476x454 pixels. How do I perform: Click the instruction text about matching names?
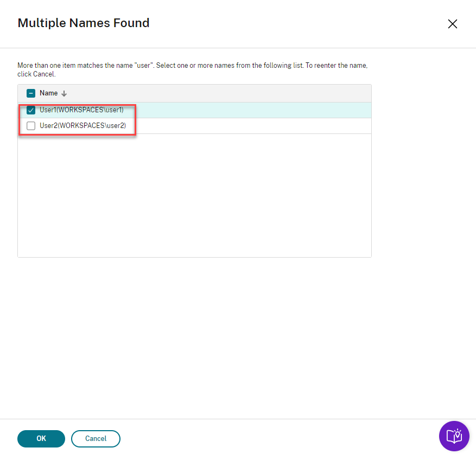(163, 66)
